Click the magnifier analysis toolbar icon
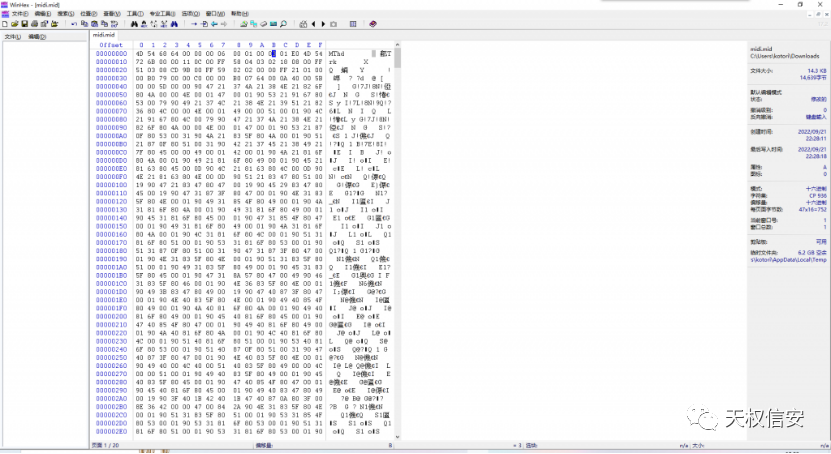The image size is (831, 454). (284, 22)
